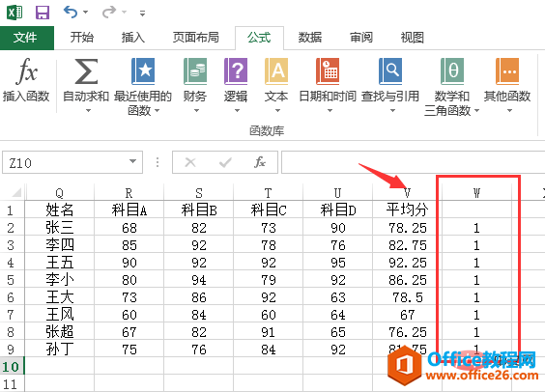Switch to the 插入 tab

132,37
